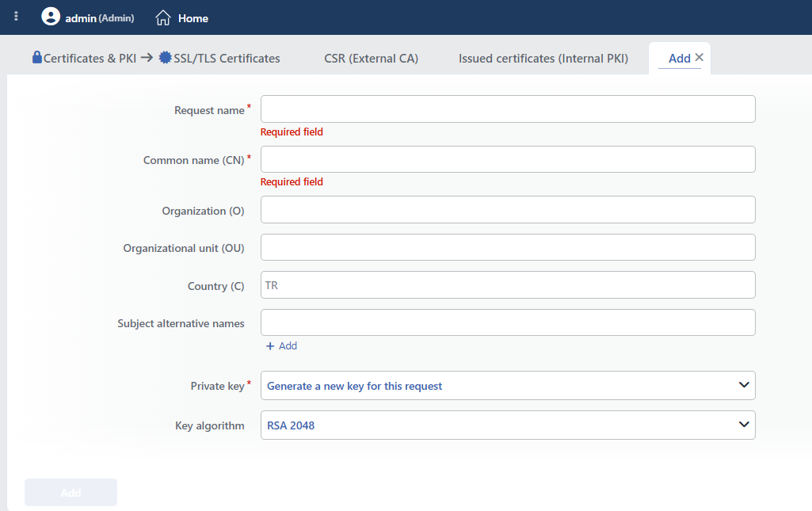Click the 'Request name' label
The image size is (812, 511).
[x=209, y=110]
